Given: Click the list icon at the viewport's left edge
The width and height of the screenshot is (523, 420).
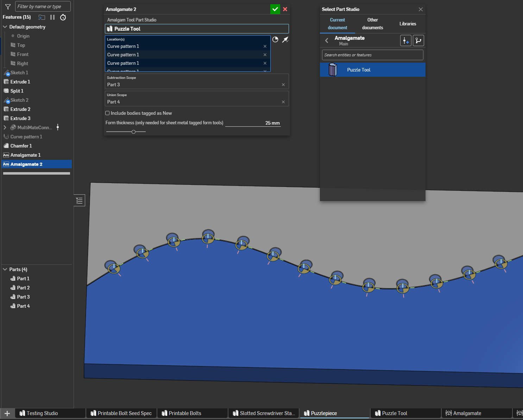Looking at the screenshot, I should 80,201.
